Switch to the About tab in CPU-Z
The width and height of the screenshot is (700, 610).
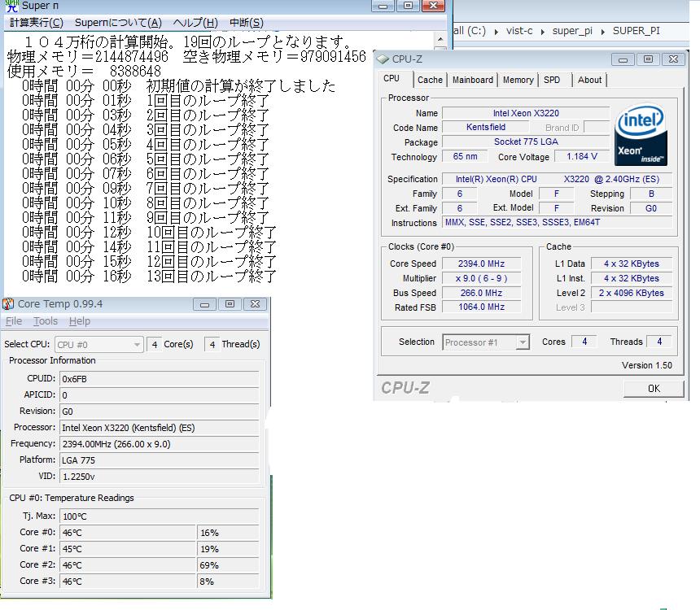point(590,80)
